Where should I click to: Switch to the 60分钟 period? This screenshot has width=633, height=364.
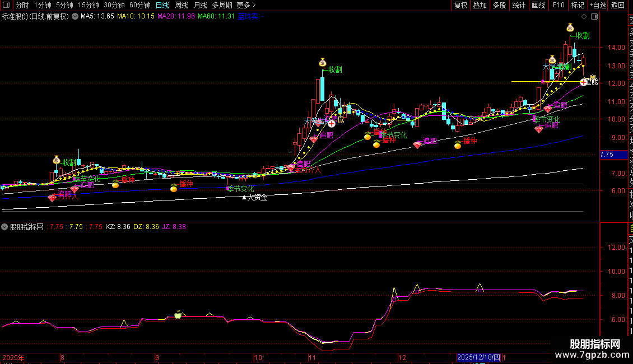(139, 5)
